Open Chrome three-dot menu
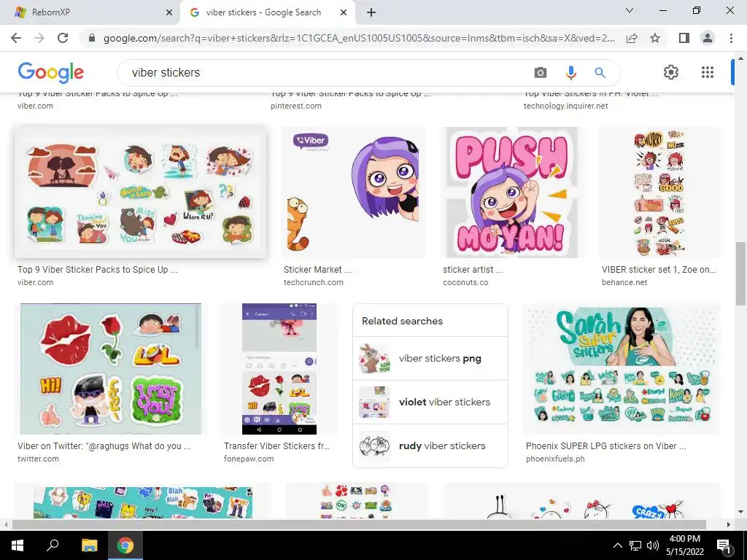The width and height of the screenshot is (747, 560). (x=731, y=38)
